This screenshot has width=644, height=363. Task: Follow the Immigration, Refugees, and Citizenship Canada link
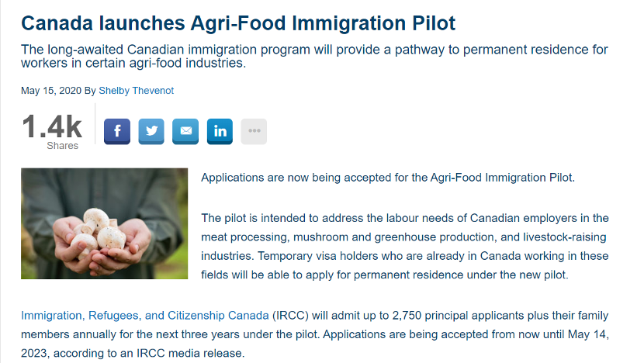pos(145,316)
